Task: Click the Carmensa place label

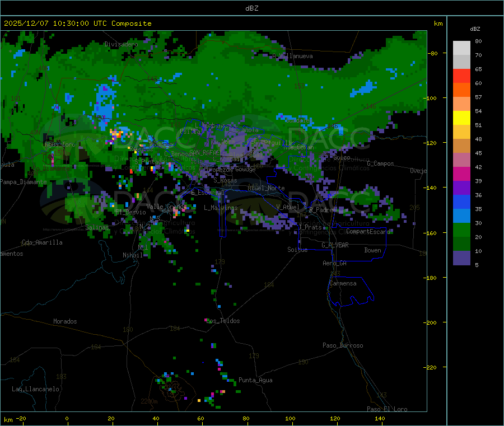Action: (x=343, y=284)
